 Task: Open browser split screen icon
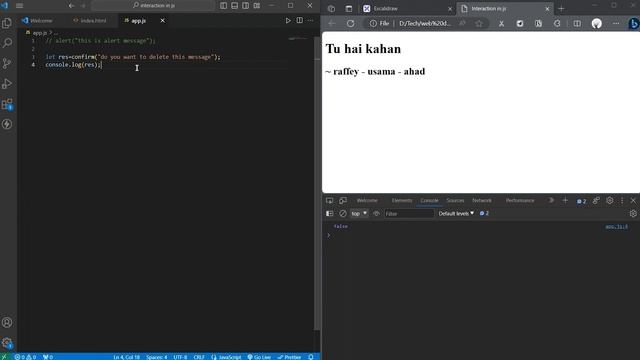coord(577,24)
